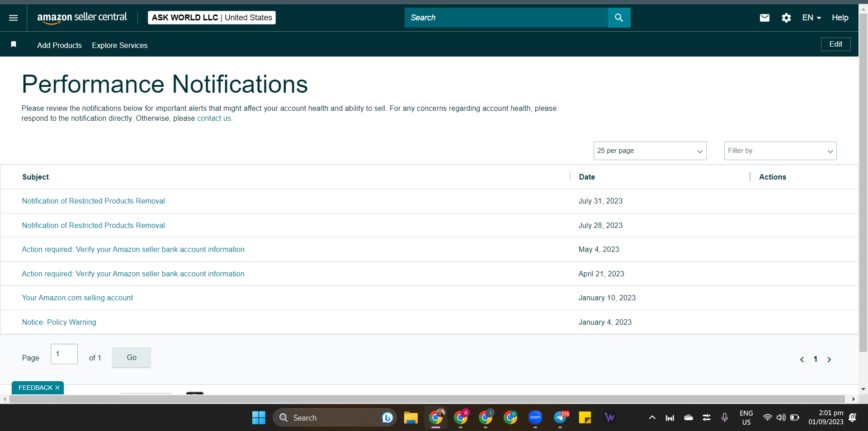Open Explore Services from the favorites bar
Image resolution: width=868 pixels, height=431 pixels.
click(x=120, y=45)
